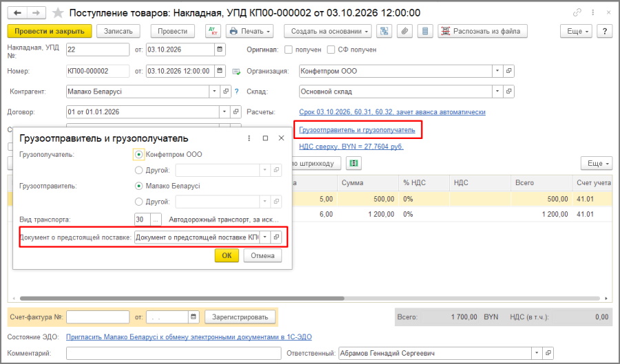The height and width of the screenshot is (364, 620).
Task: Select Конфетпром ООО as Грузополучатель
Action: [138, 155]
